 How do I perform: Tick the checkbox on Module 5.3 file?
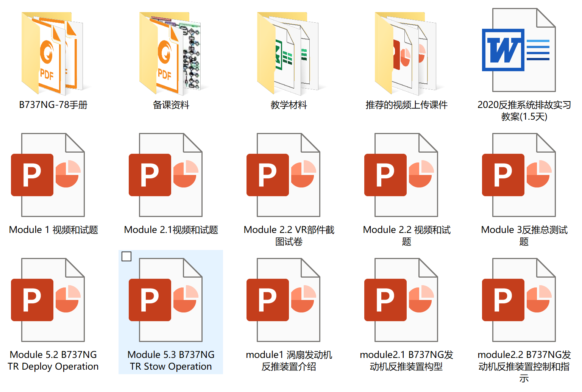pos(126,257)
